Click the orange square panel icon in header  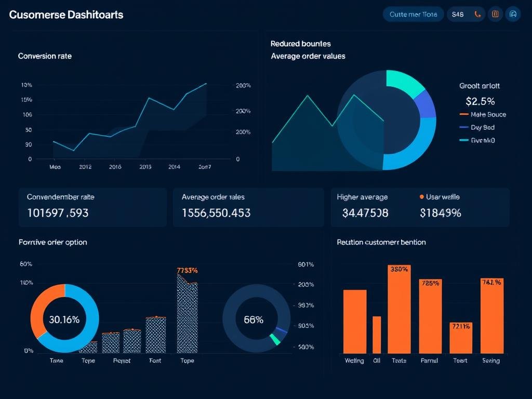coord(495,15)
